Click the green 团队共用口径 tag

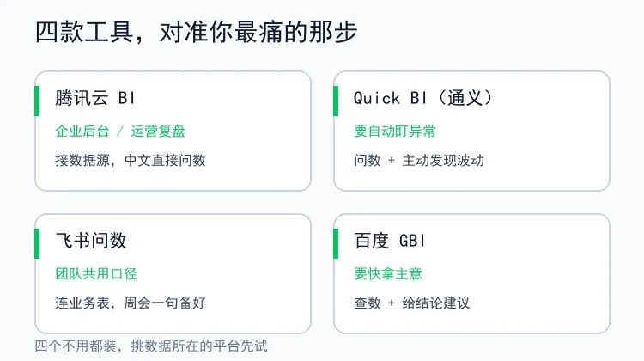(96, 274)
